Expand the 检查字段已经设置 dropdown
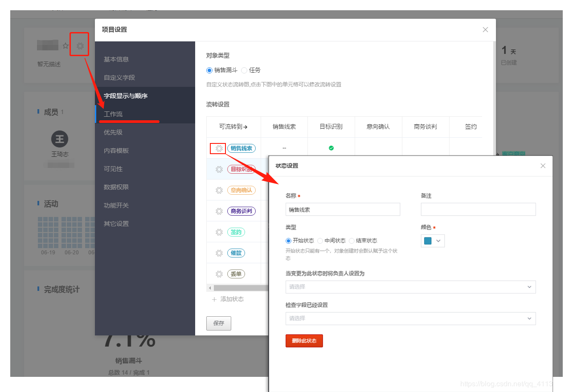 410,318
